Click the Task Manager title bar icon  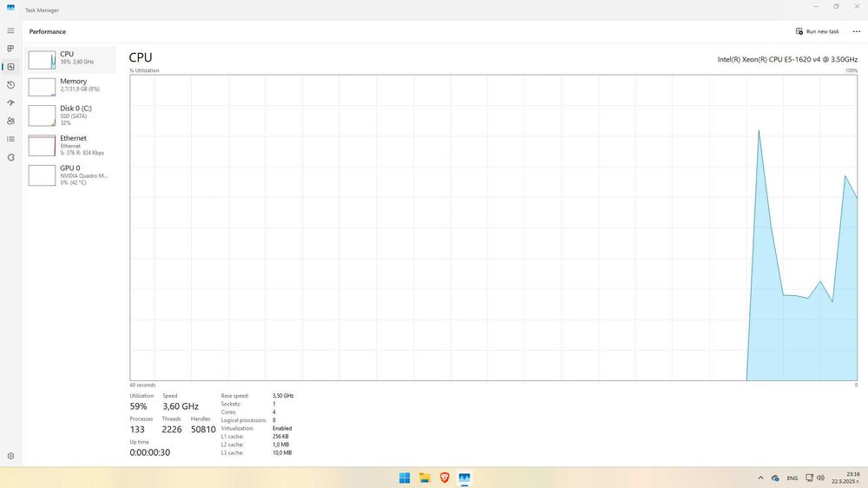coord(10,8)
